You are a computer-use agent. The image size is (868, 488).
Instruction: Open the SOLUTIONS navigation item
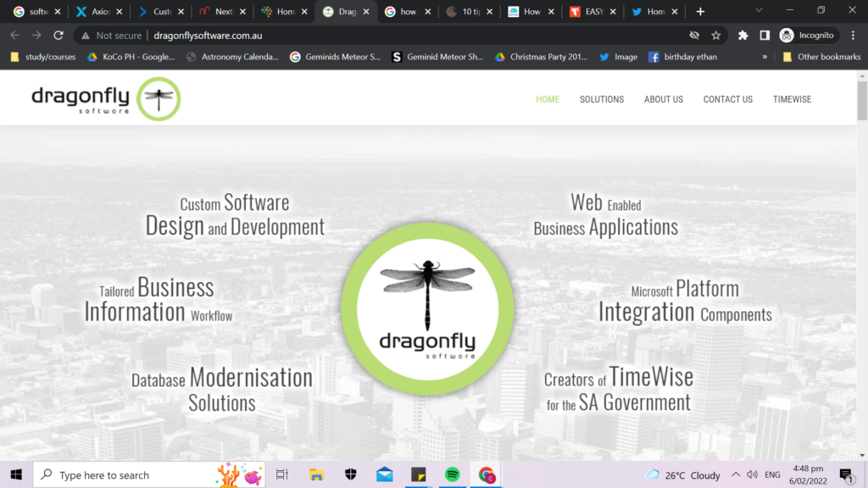[602, 100]
